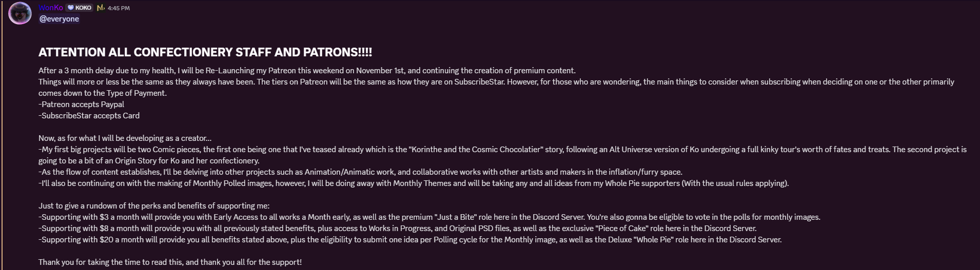
Task: Click WonKo's round profile avatar
Action: tap(20, 13)
